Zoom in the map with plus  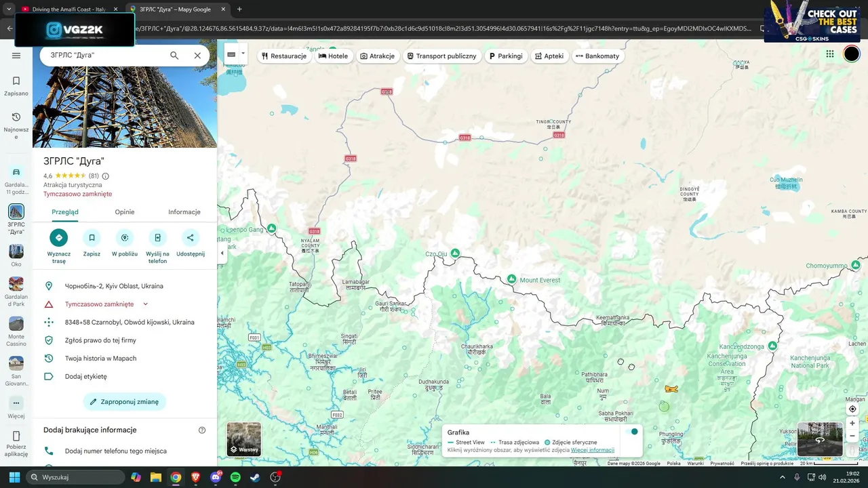(852, 424)
